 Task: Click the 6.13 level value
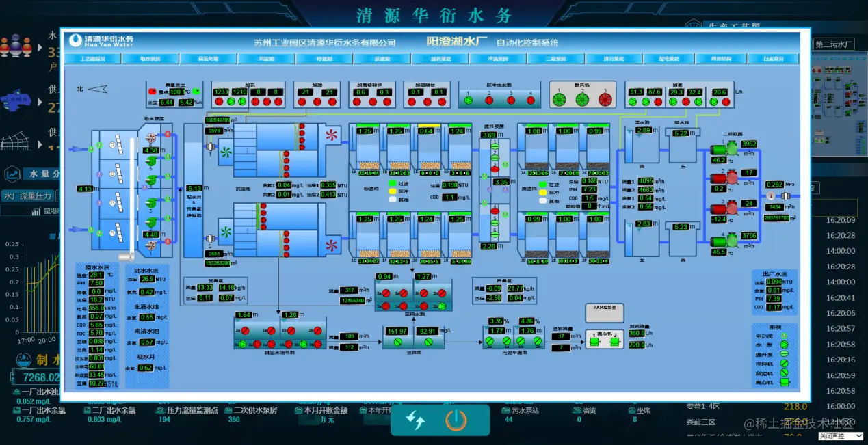coord(195,188)
